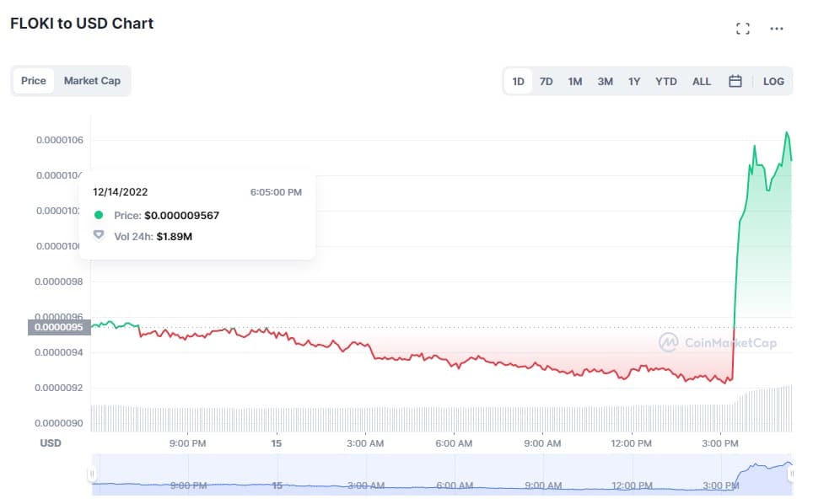Screen dimensions: 813x504
Task: Click the 0.0000094 y-axis label
Action: coord(58,352)
